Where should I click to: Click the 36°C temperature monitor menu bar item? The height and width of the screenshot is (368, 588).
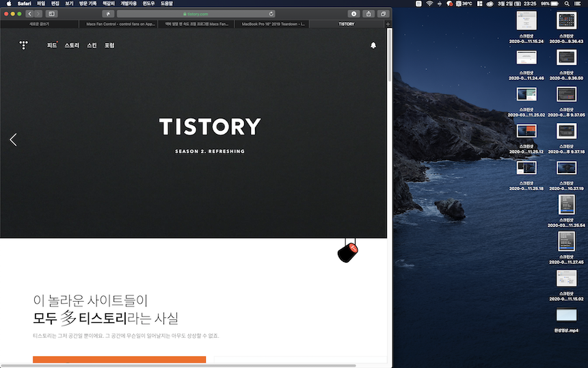464,3
